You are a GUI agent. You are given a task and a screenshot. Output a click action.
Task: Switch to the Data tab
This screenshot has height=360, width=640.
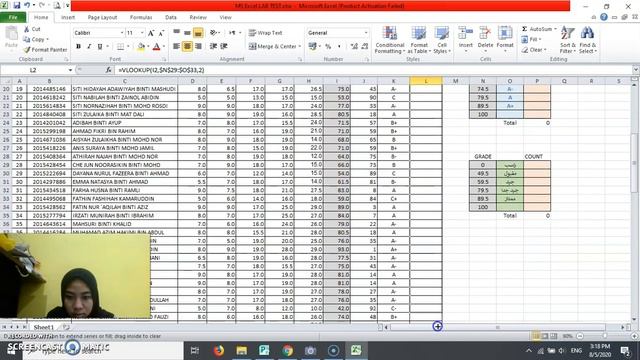(171, 17)
